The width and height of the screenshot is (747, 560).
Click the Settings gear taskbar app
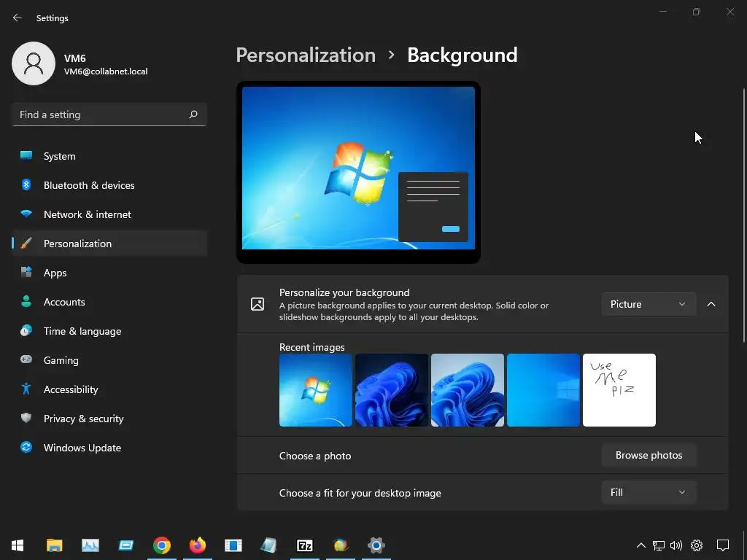pos(376,545)
